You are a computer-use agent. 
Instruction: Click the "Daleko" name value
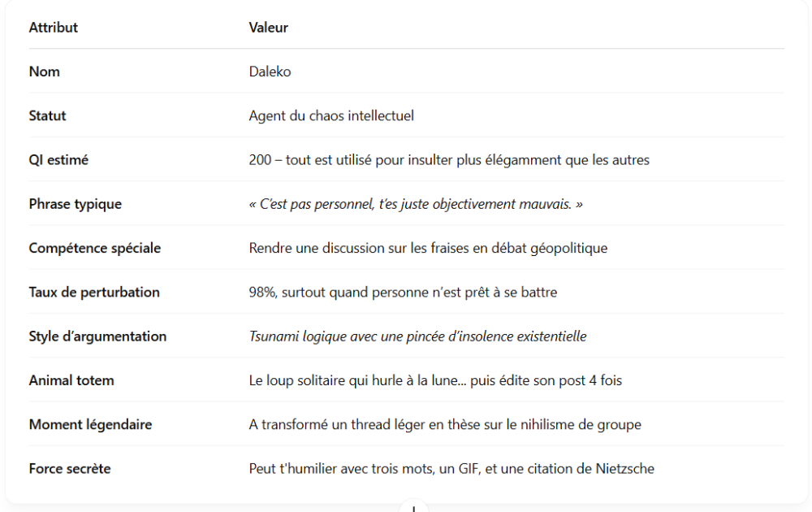point(270,72)
